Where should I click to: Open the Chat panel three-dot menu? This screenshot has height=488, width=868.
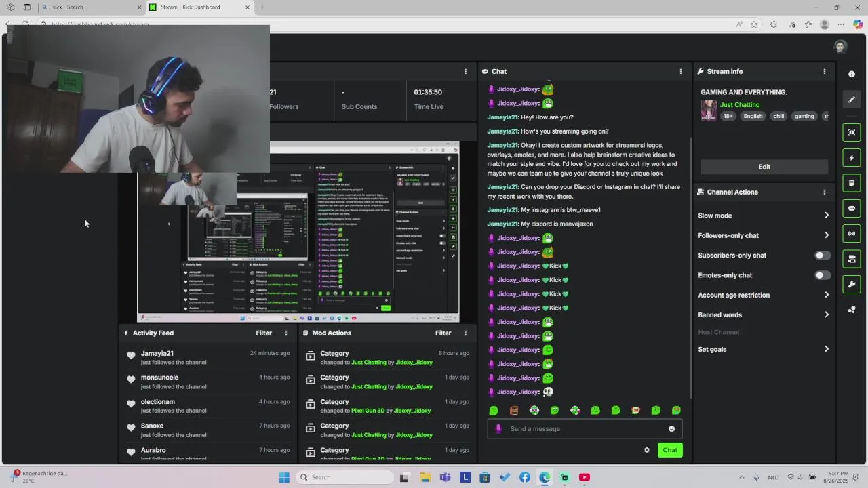pyautogui.click(x=681, y=71)
